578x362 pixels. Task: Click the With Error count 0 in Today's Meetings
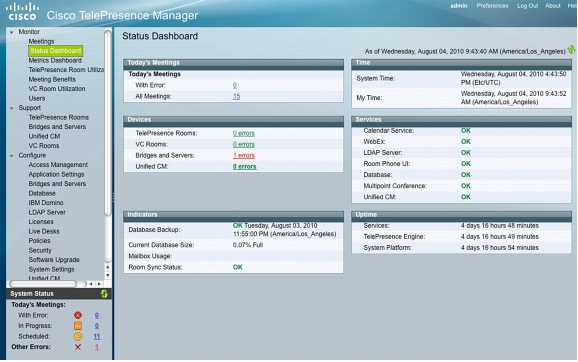tap(235, 86)
